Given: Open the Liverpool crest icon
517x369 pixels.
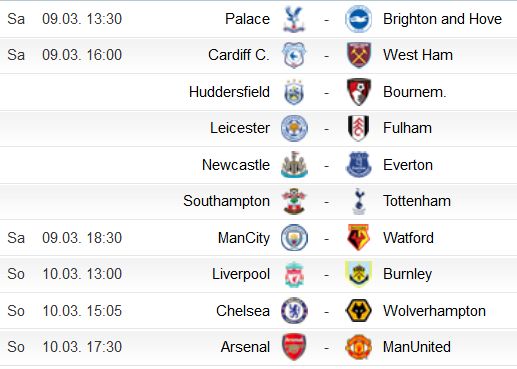Looking at the screenshot, I should coord(294,274).
